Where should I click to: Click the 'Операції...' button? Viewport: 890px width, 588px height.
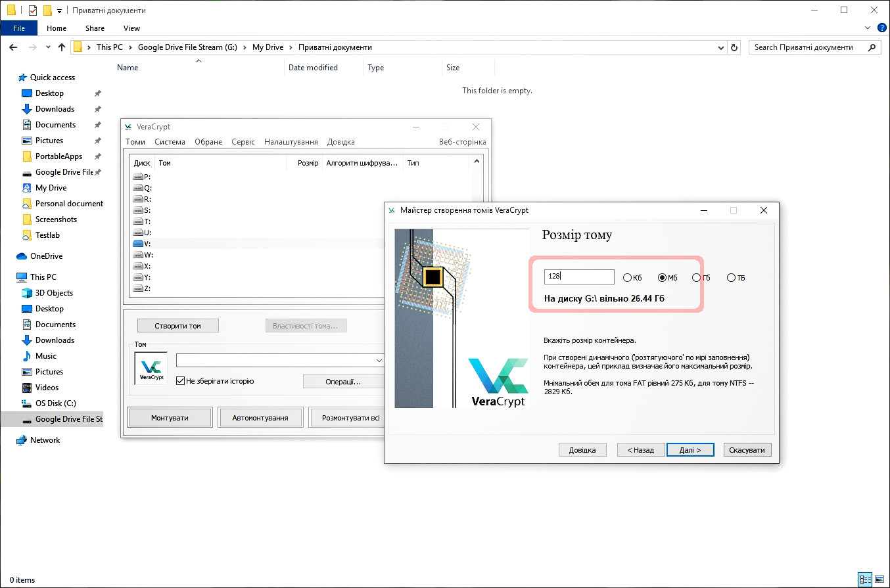point(343,382)
